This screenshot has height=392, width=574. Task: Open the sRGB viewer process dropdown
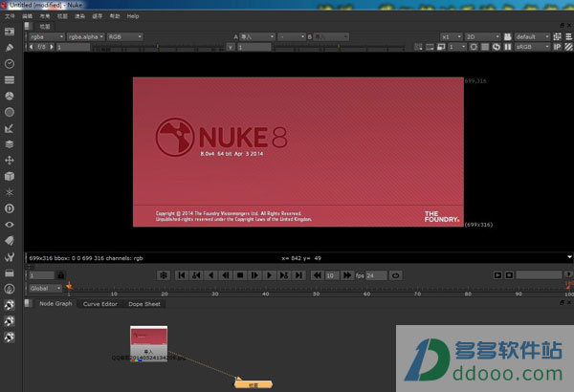tap(533, 47)
